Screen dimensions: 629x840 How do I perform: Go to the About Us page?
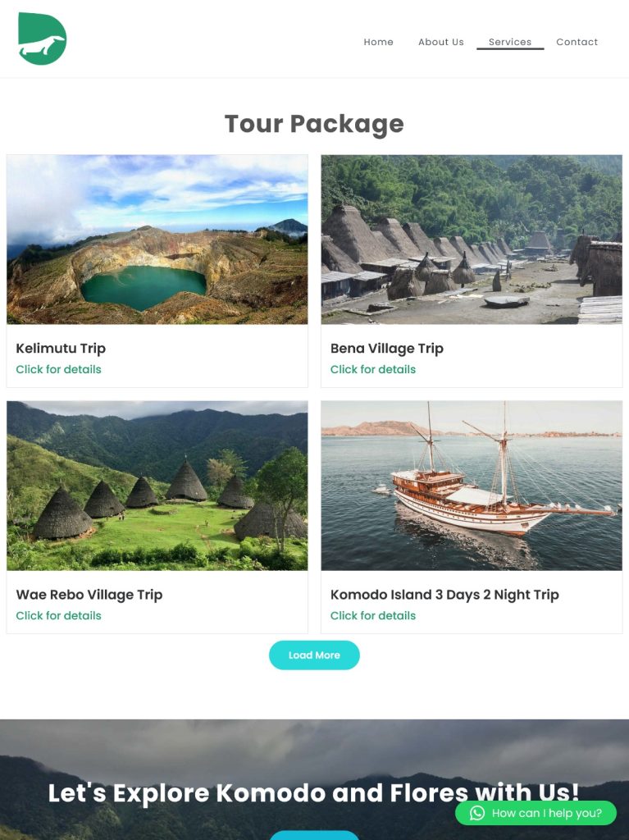point(440,42)
